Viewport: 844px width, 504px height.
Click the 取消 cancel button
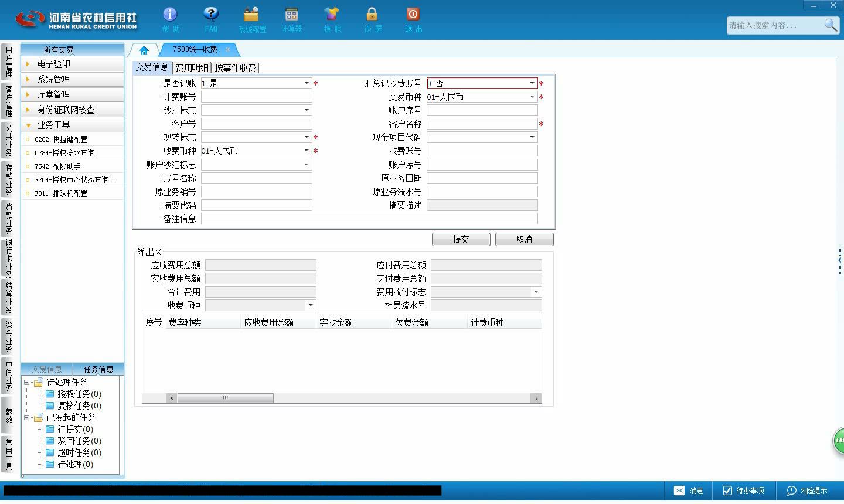[x=525, y=239]
